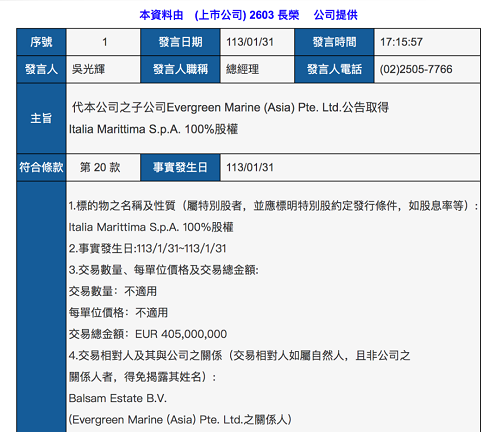Viewport: 500px width, 432px height.
Task: Click the 發言人職稱 header cell
Action: [180, 69]
